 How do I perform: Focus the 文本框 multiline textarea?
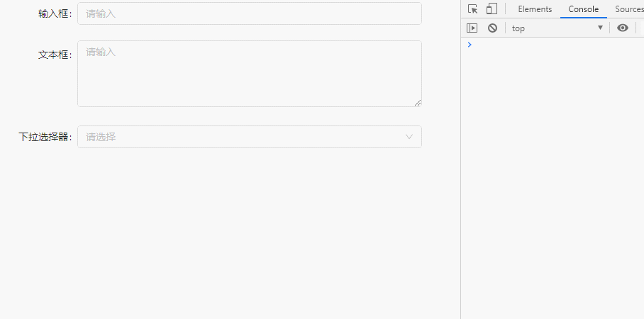250,74
